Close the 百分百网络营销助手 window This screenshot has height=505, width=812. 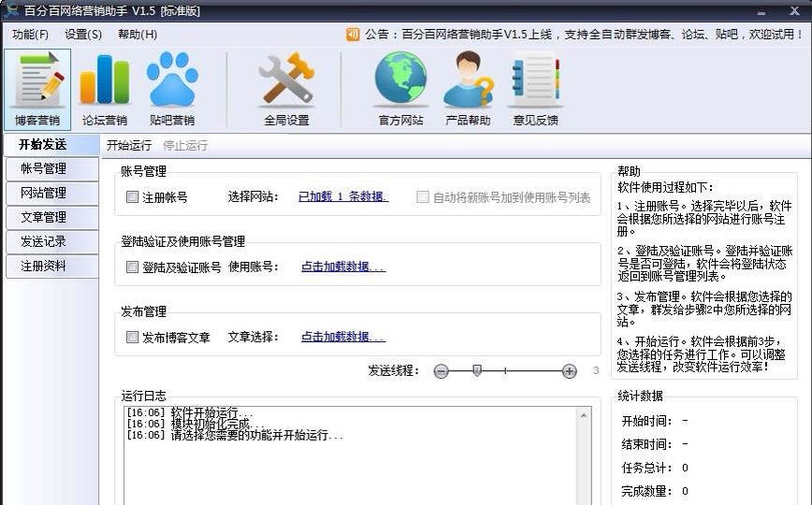(794, 11)
